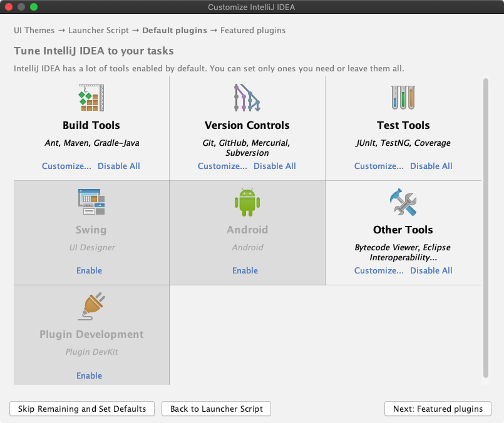The width and height of the screenshot is (504, 423).
Task: Select the Default plugins breadcrumb step
Action: pos(175,30)
